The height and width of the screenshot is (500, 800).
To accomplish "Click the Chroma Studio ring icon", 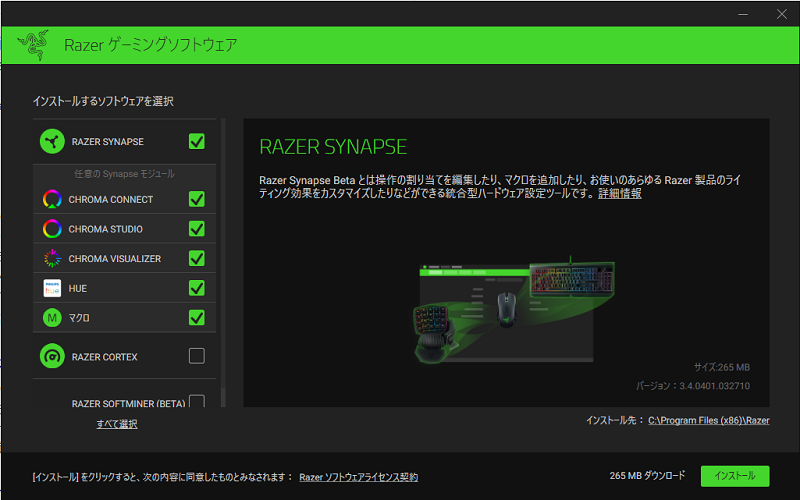I will 52,229.
